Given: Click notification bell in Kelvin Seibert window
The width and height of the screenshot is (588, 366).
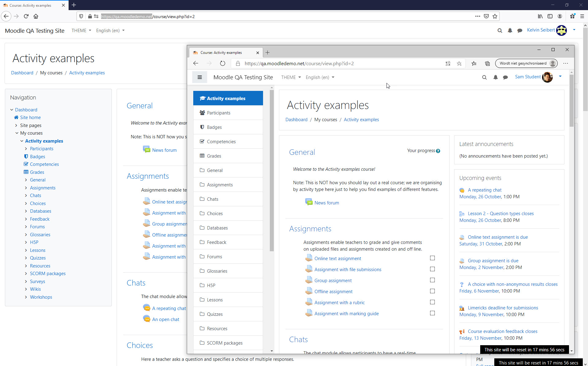Looking at the screenshot, I should (510, 31).
